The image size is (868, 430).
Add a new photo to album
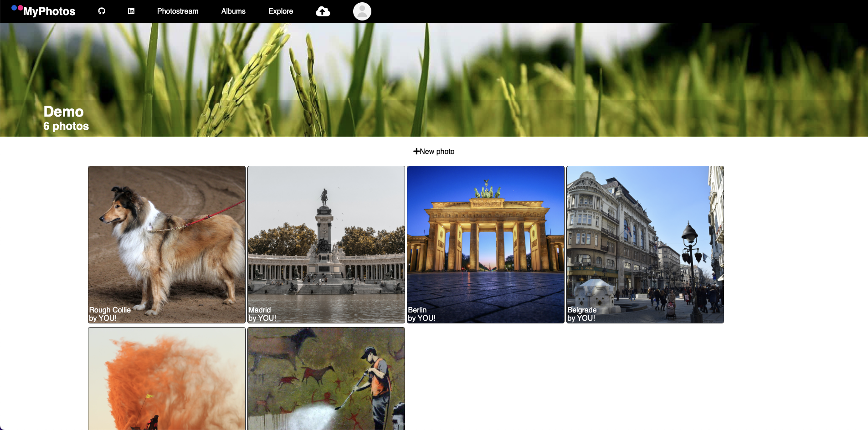tap(434, 151)
